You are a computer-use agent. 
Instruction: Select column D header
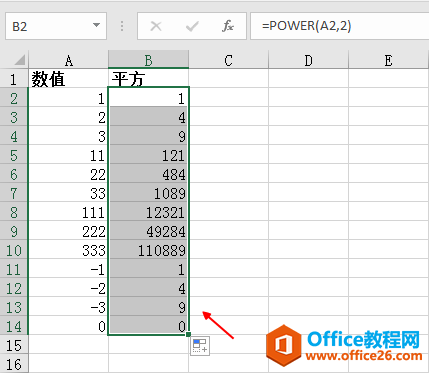tap(309, 60)
